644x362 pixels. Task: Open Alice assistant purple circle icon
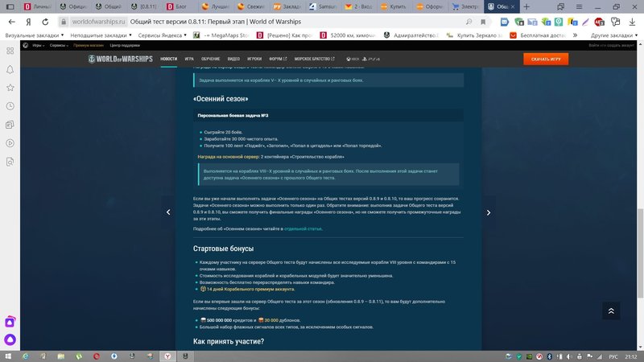(10, 339)
